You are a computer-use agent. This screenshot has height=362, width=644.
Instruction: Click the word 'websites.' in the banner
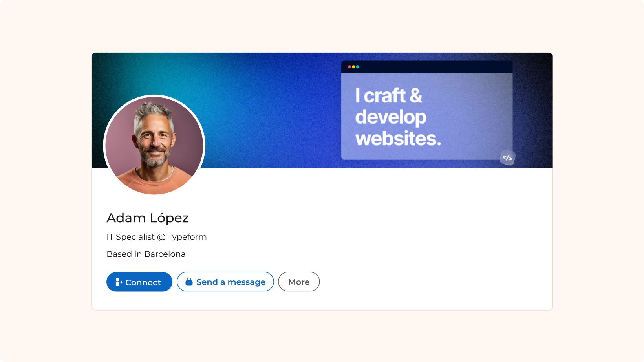[x=398, y=139]
